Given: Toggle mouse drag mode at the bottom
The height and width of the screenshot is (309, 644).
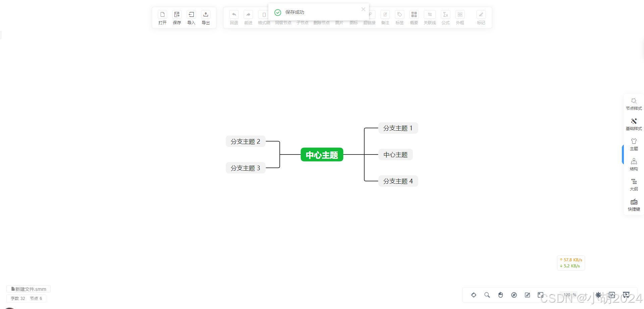Looking at the screenshot, I should coord(500,295).
